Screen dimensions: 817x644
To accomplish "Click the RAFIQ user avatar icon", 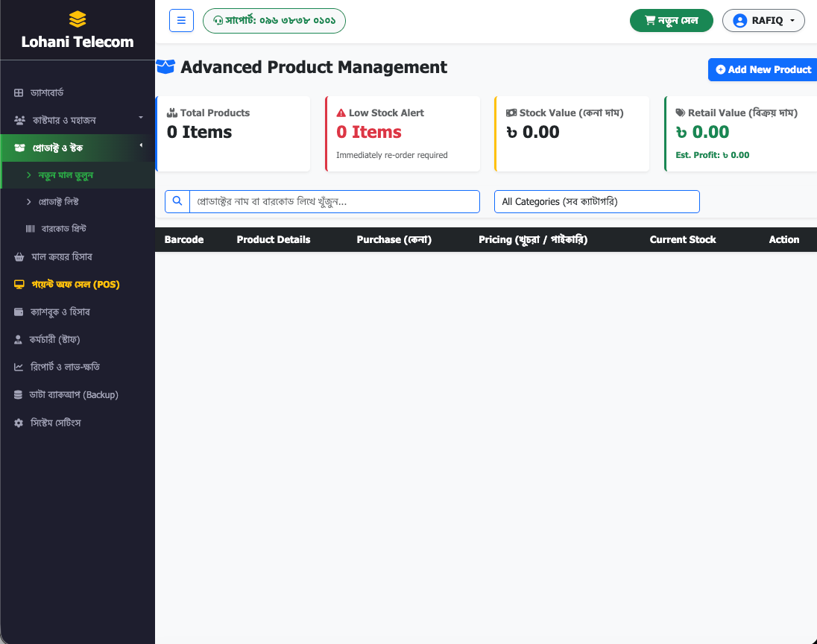I will (x=740, y=20).
